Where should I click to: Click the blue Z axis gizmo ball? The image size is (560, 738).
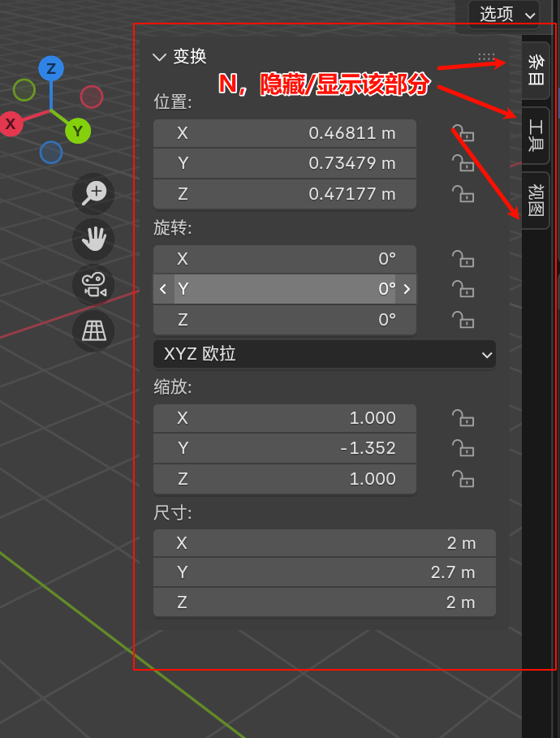pyautogui.click(x=51, y=68)
